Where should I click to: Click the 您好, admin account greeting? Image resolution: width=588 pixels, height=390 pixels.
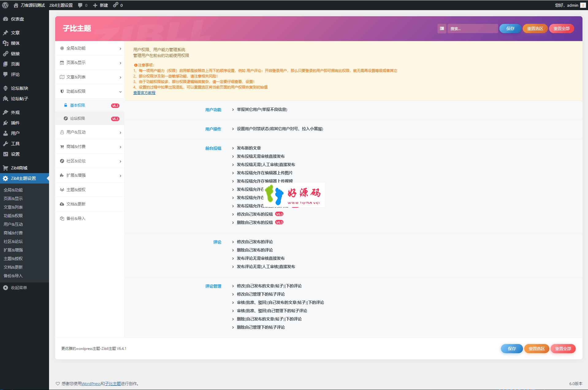click(x=567, y=5)
